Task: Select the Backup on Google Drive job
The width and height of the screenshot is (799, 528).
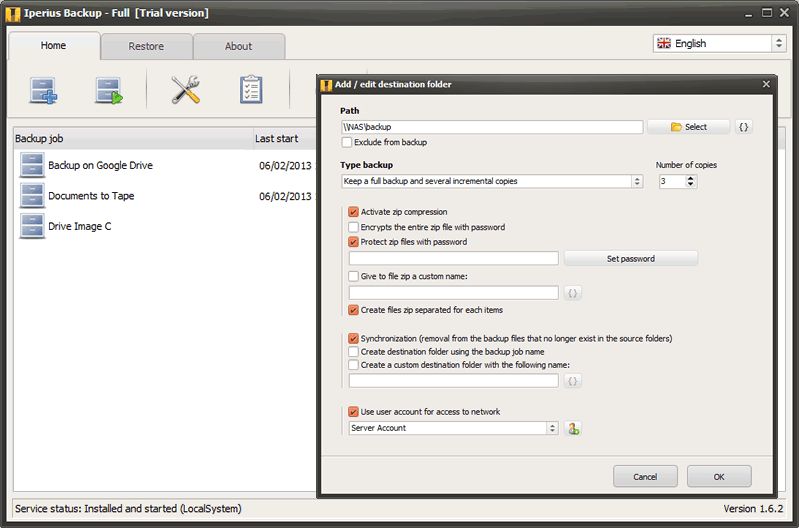Action: tap(100, 165)
